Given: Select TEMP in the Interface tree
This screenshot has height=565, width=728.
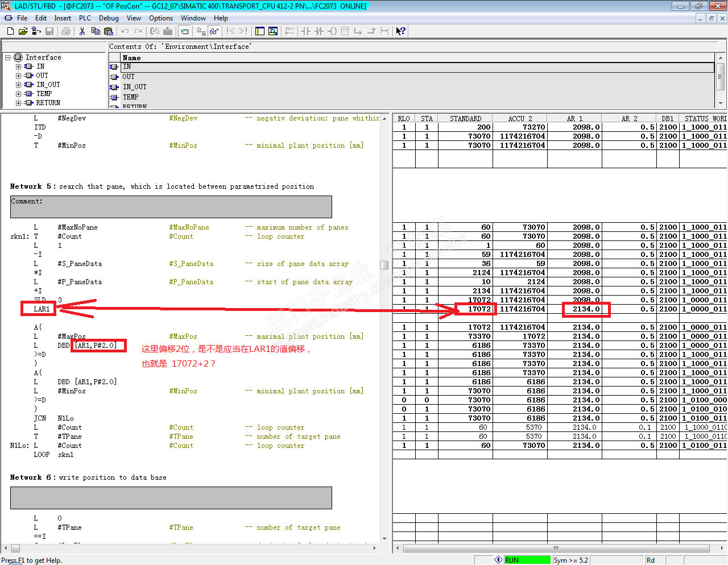Looking at the screenshot, I should pos(44,94).
